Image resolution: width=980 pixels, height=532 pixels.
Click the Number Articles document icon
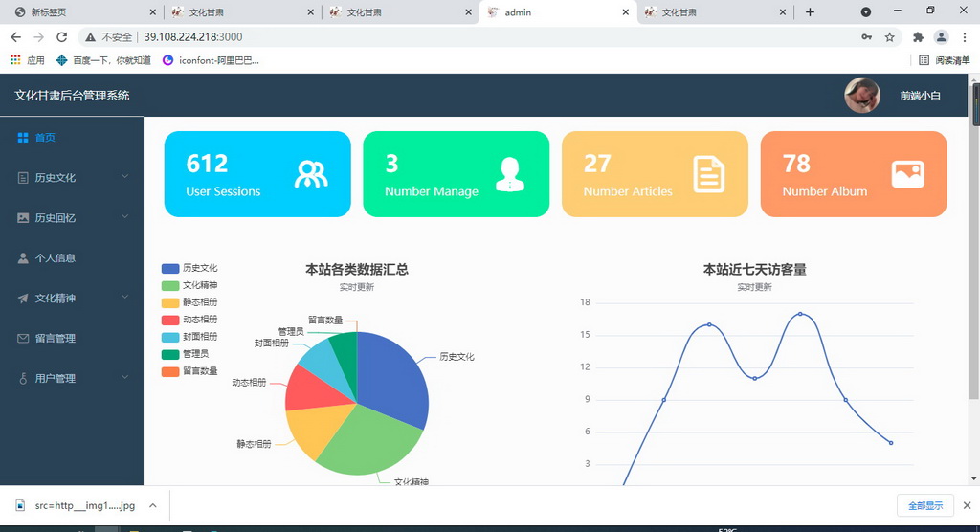[708, 174]
